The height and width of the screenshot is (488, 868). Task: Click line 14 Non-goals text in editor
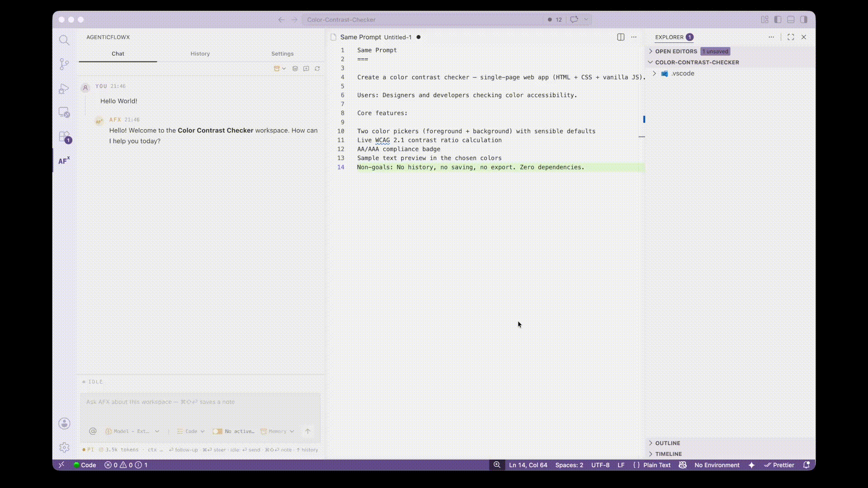(471, 167)
